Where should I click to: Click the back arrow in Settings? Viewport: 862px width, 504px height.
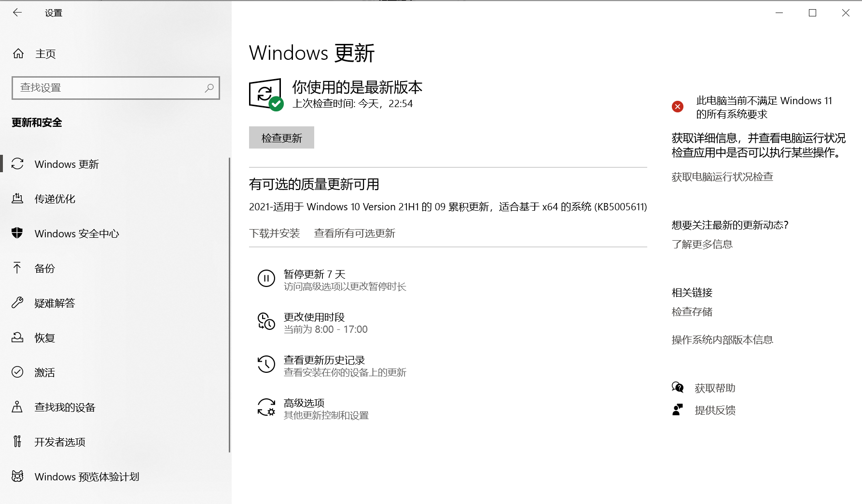(17, 13)
